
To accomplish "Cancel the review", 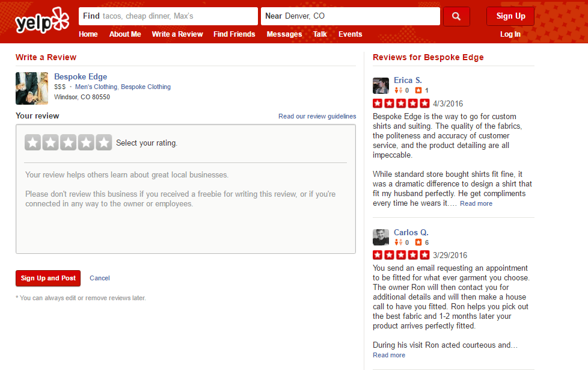I will pos(99,278).
